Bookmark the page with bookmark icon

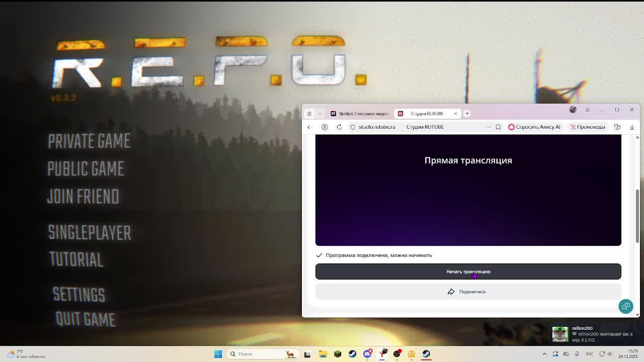coord(498,127)
